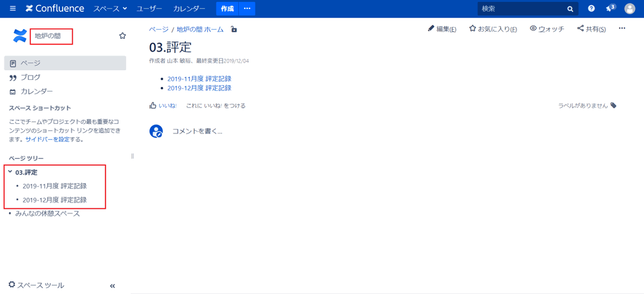Open the more actions ellipsis menu

621,29
